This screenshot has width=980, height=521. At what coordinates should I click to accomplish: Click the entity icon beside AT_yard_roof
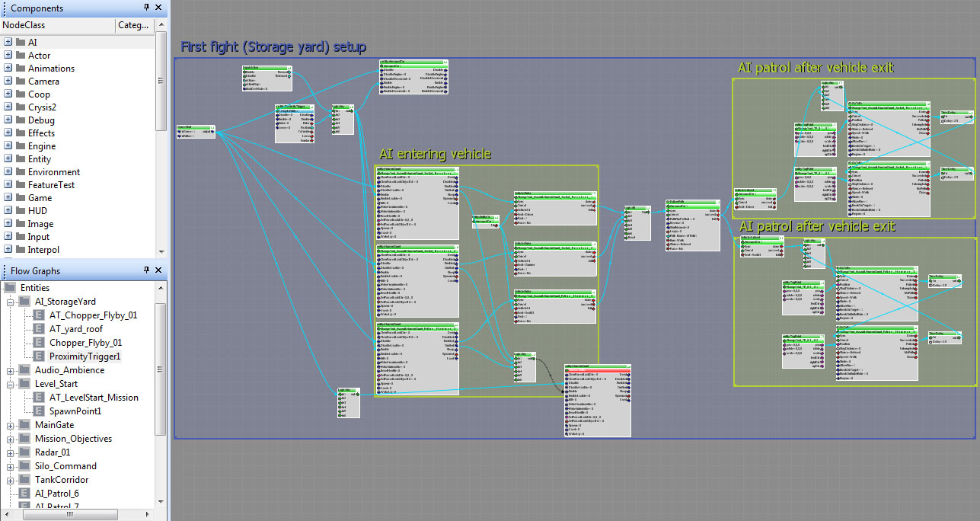tap(37, 329)
